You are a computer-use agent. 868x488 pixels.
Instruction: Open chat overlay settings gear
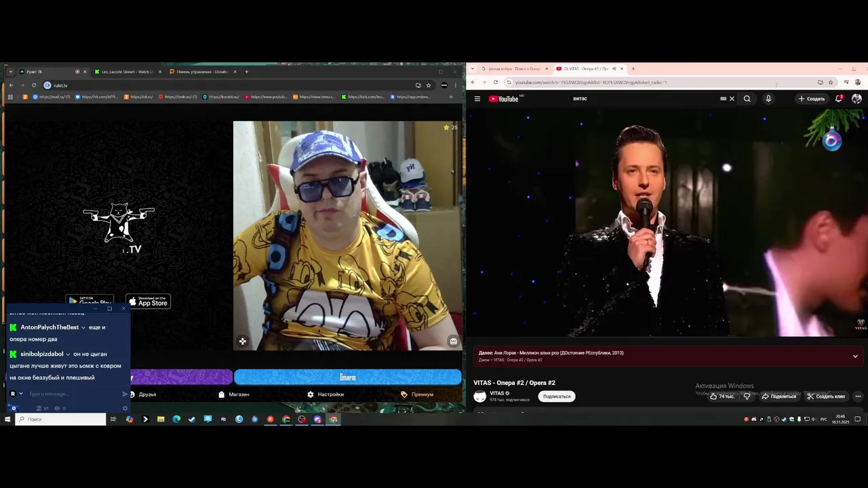click(125, 408)
